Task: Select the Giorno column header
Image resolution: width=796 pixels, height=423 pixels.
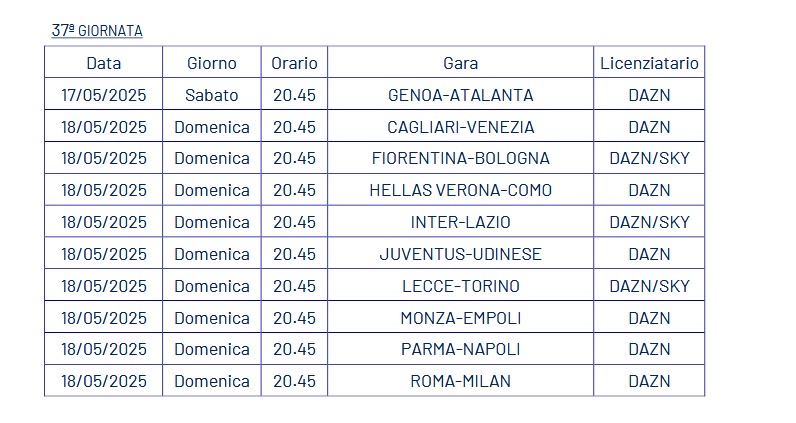Action: coord(212,63)
